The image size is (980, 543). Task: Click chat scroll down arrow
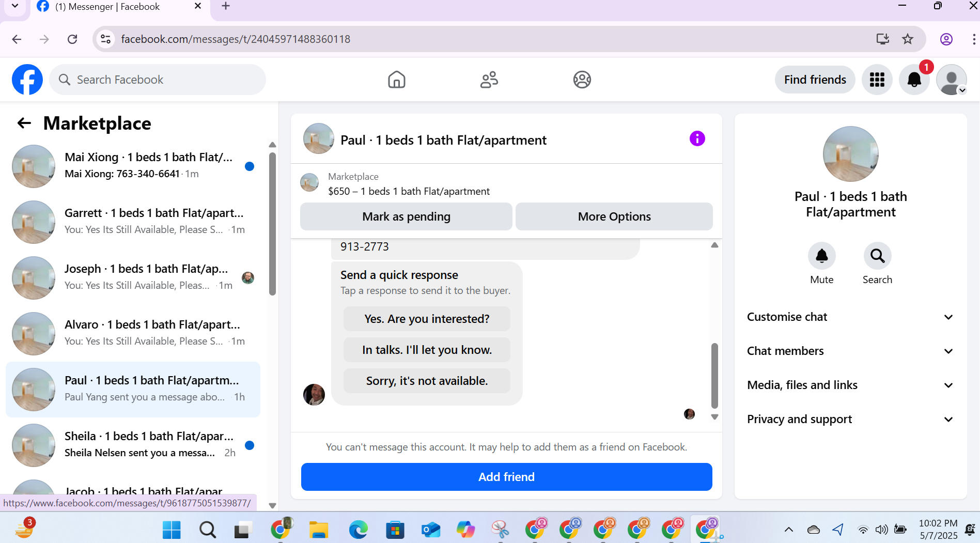coord(714,417)
